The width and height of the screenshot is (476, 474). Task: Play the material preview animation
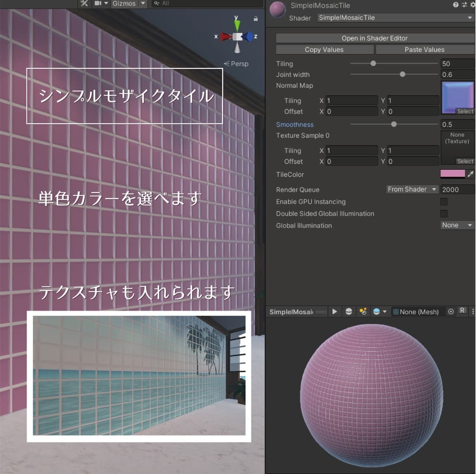334,312
